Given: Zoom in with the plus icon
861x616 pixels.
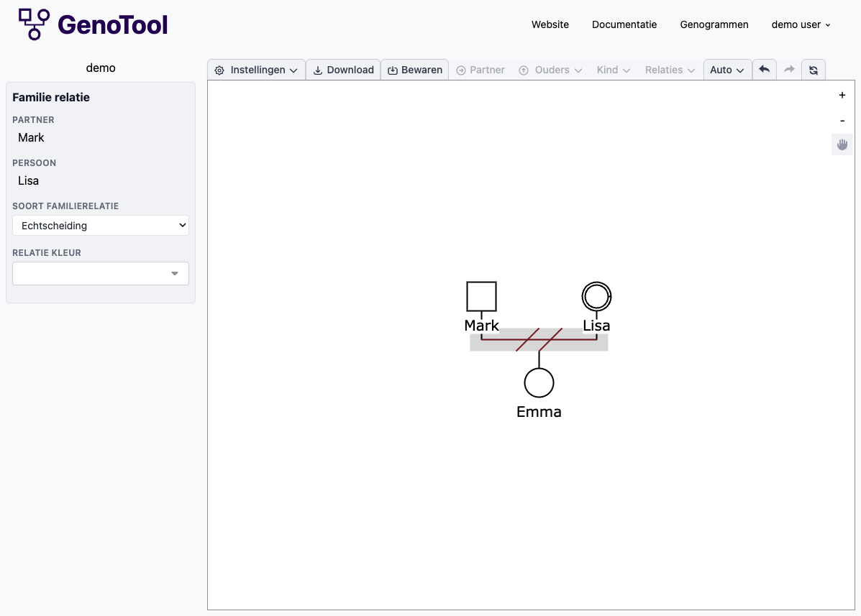Looking at the screenshot, I should click(x=842, y=95).
